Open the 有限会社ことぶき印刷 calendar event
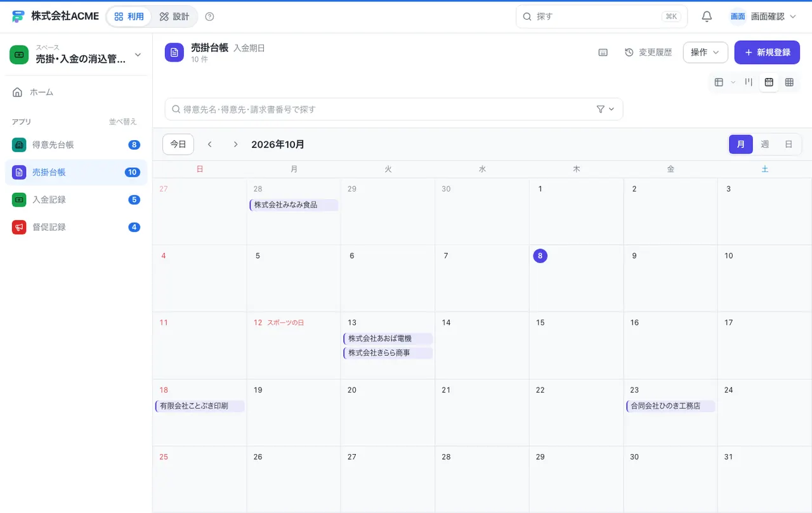This screenshot has width=812, height=513. (x=200, y=406)
